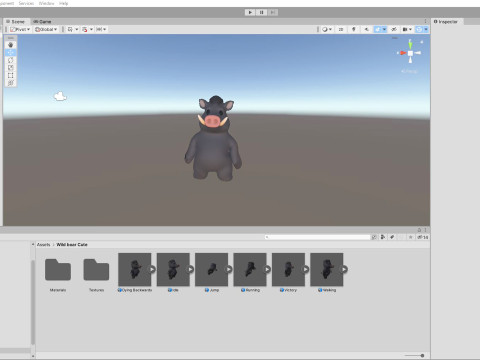
Task: Open the shading mode draw dropdown
Action: click(x=327, y=29)
